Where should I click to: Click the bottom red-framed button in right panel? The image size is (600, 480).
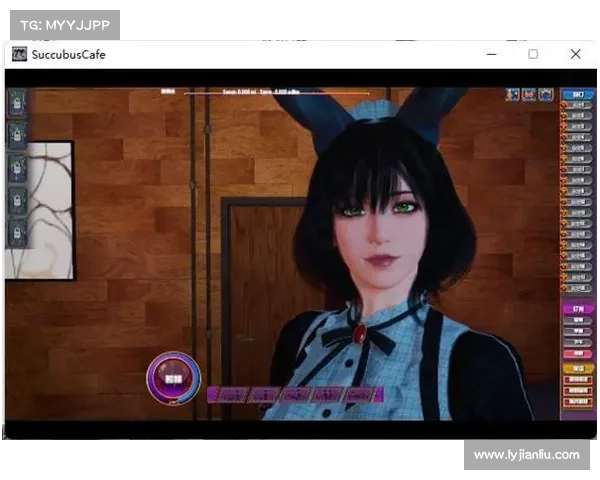tap(578, 402)
